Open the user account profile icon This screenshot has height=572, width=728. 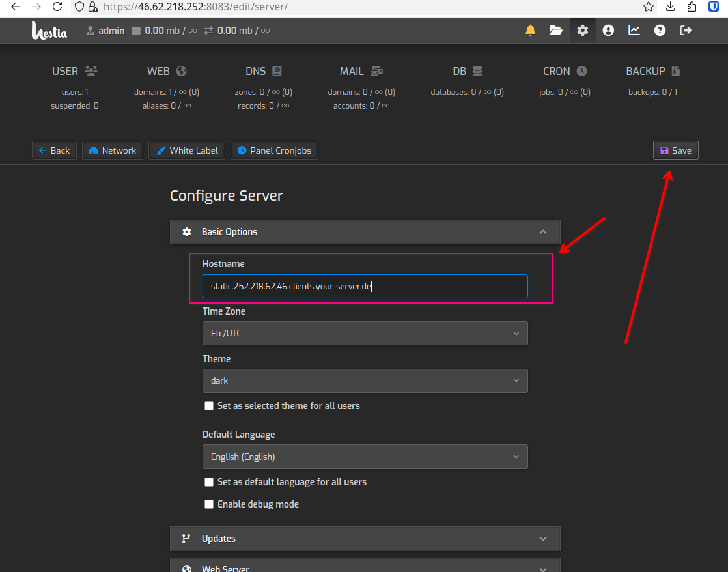click(x=608, y=31)
